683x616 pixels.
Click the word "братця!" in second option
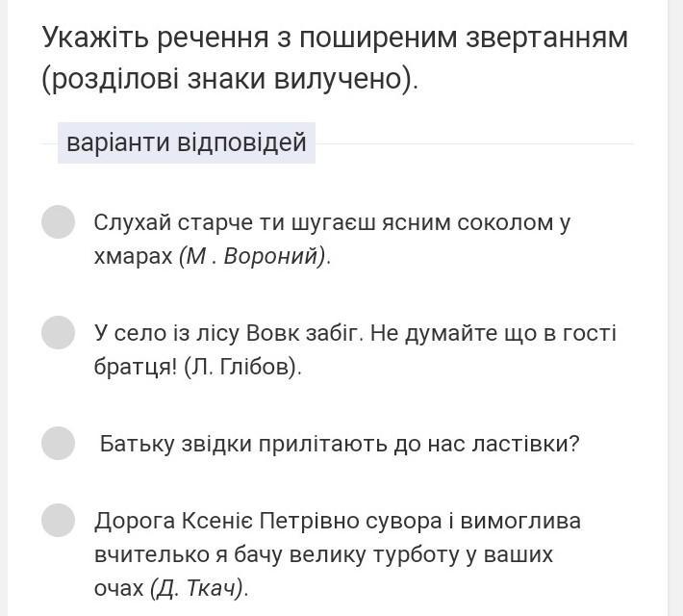136,367
